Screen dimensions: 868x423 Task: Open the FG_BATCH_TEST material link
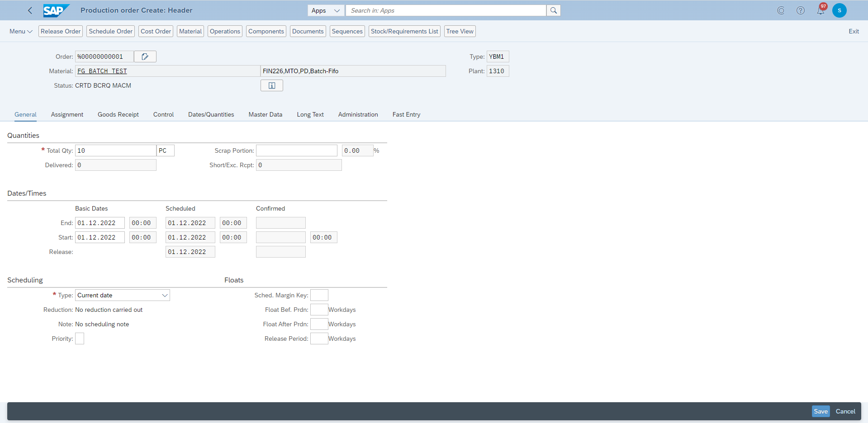(x=102, y=71)
